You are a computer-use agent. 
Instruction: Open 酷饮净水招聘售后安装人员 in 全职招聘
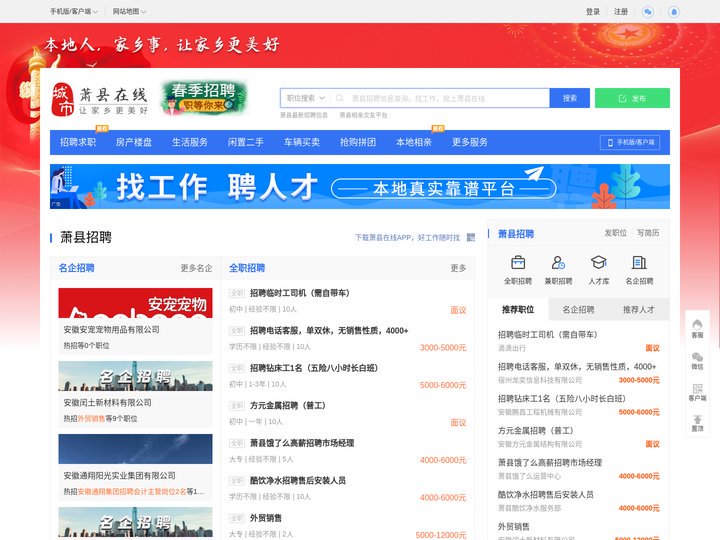coord(298,481)
